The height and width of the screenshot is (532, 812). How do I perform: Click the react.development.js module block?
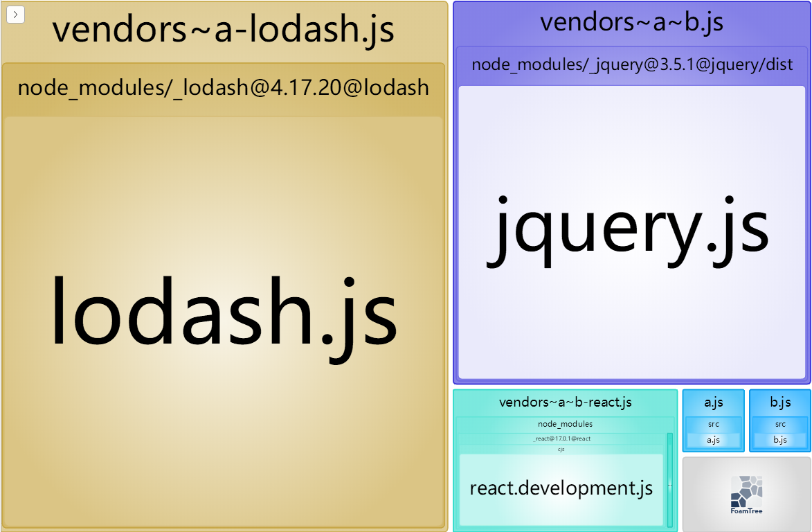tap(561, 490)
